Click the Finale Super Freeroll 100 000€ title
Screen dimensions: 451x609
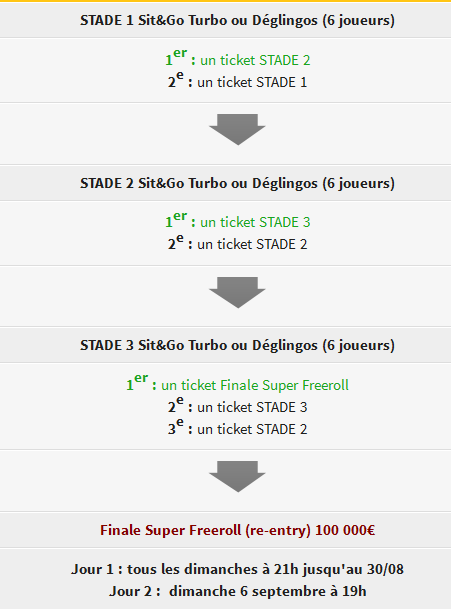pos(237,530)
